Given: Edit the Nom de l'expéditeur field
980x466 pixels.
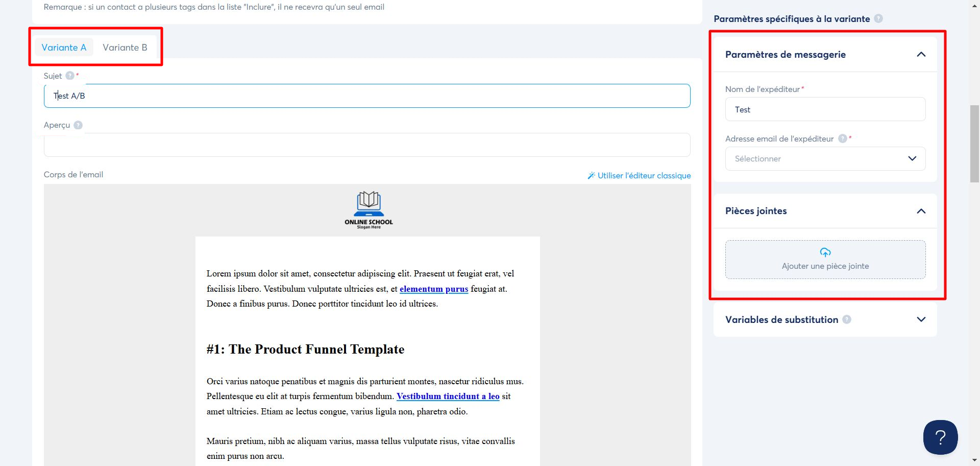Looking at the screenshot, I should (825, 109).
